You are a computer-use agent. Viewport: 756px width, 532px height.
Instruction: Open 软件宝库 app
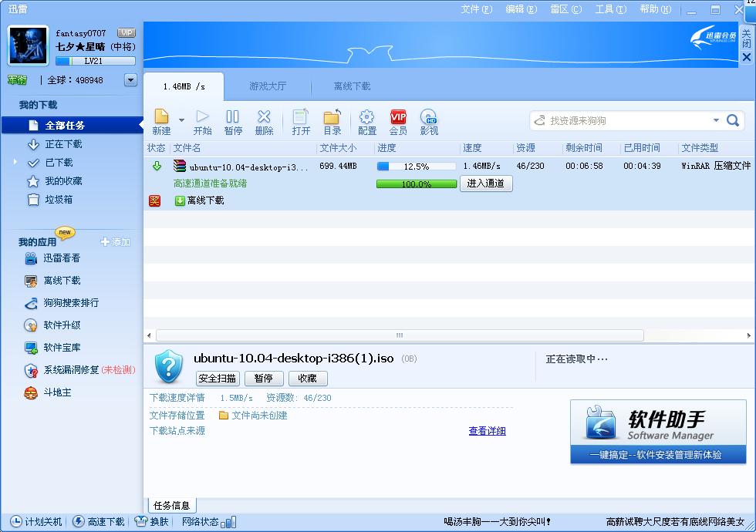[52, 348]
